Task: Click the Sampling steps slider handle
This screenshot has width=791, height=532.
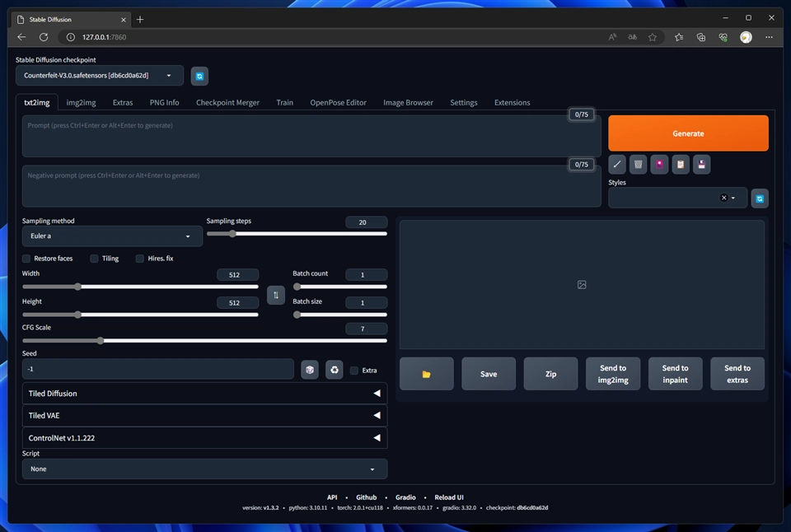Action: tap(232, 234)
